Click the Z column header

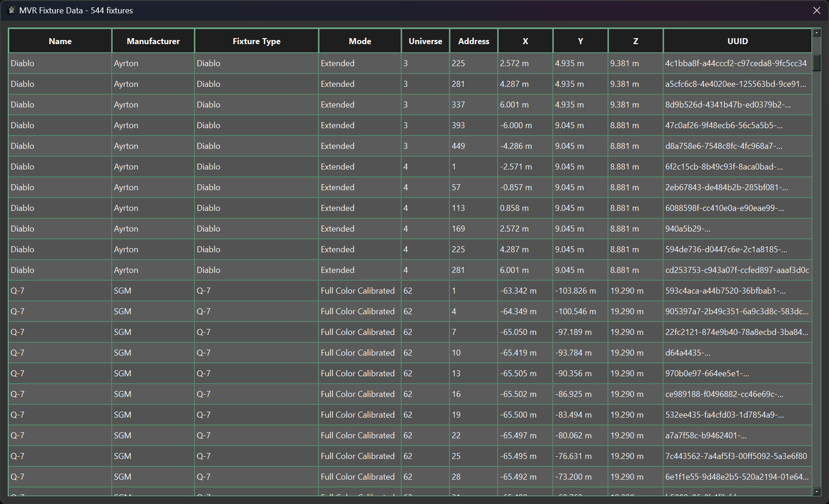[636, 41]
